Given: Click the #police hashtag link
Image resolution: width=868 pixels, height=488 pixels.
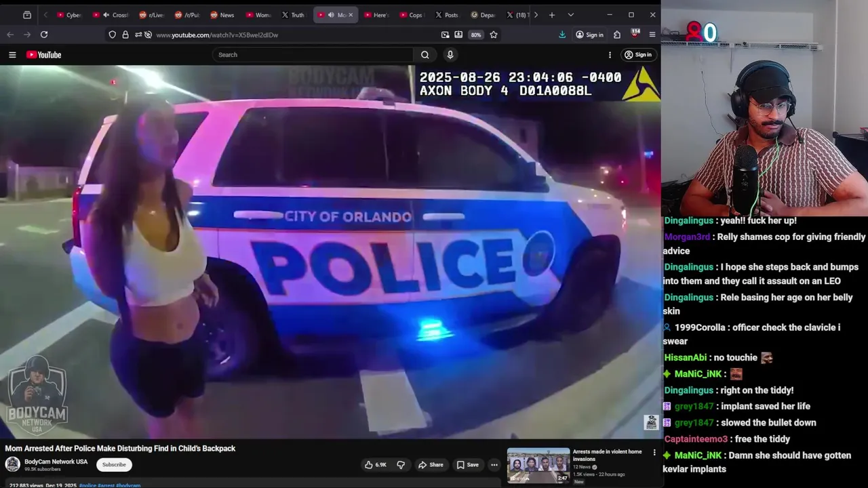Looking at the screenshot, I should [x=87, y=485].
